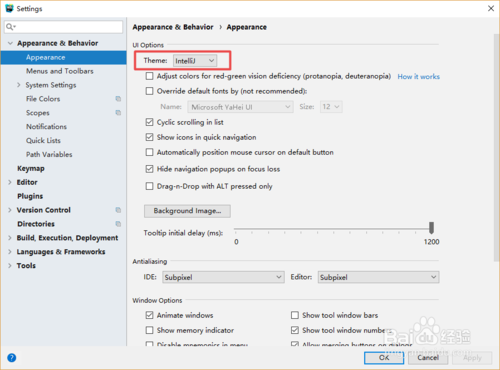Click the IntelliJ app icon in title bar
Image resolution: width=500 pixels, height=370 pixels.
(9, 8)
